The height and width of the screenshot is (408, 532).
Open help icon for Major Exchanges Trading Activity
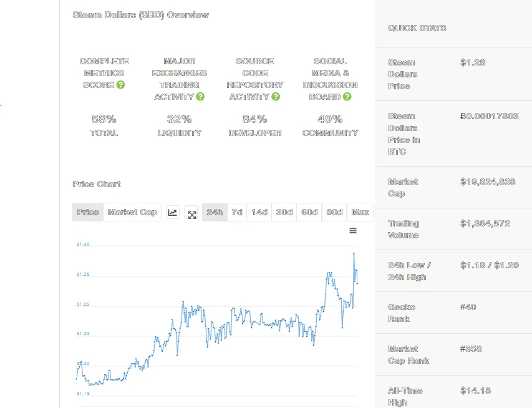[x=200, y=97]
